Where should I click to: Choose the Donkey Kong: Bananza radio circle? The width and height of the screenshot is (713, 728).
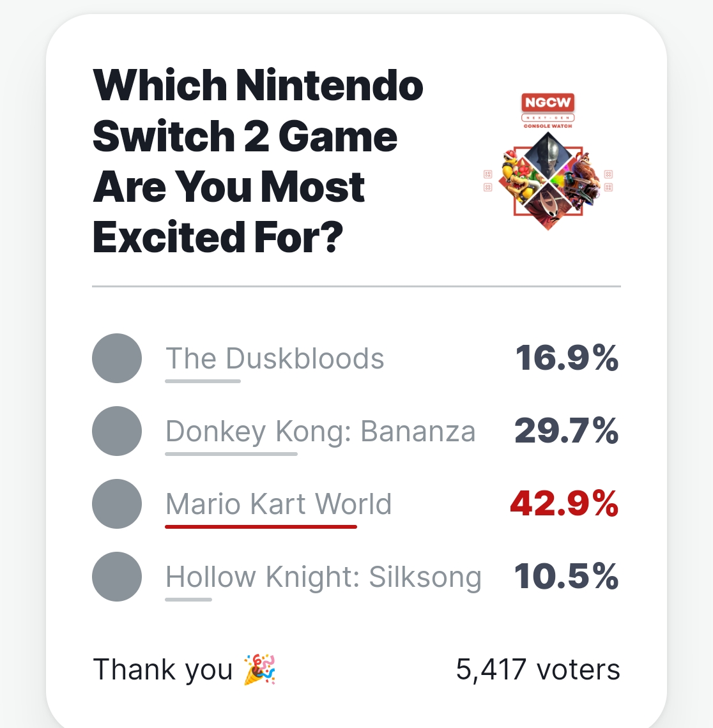117,431
